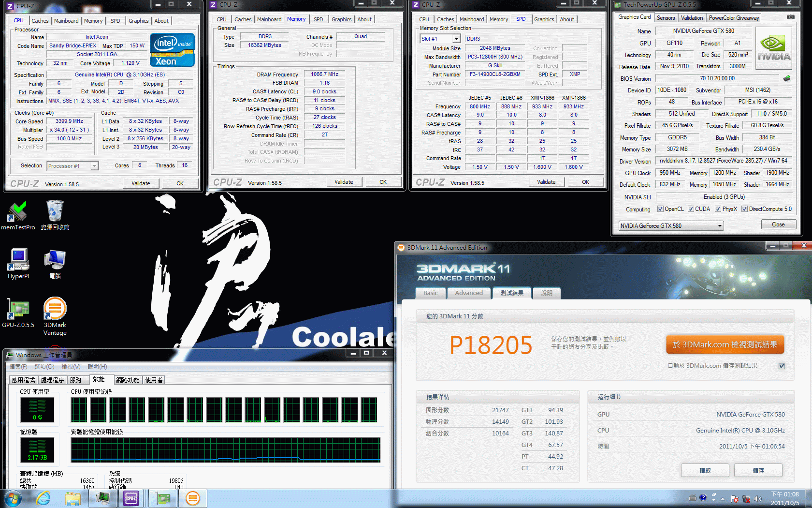Toggle auto-save results to 3DMark.com checkbox
The width and height of the screenshot is (812, 508).
tap(782, 366)
